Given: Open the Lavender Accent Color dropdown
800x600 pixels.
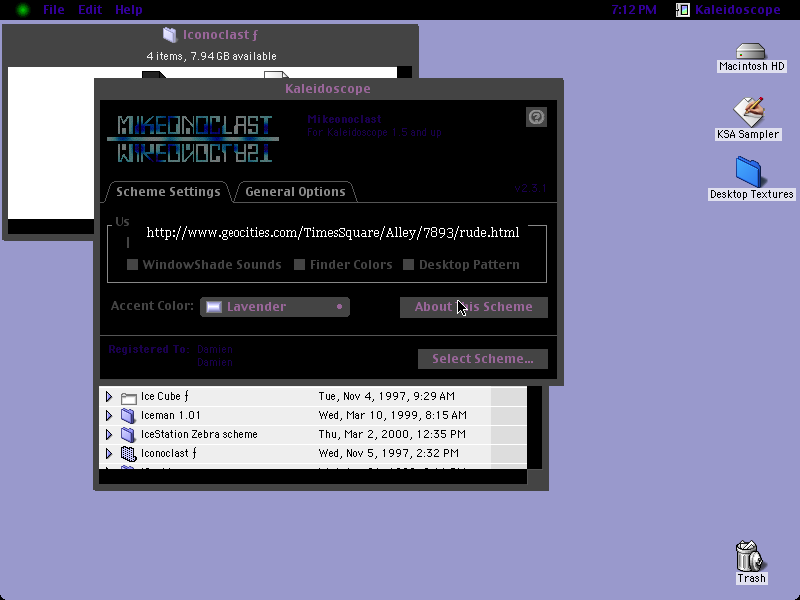Looking at the screenshot, I should [x=275, y=307].
